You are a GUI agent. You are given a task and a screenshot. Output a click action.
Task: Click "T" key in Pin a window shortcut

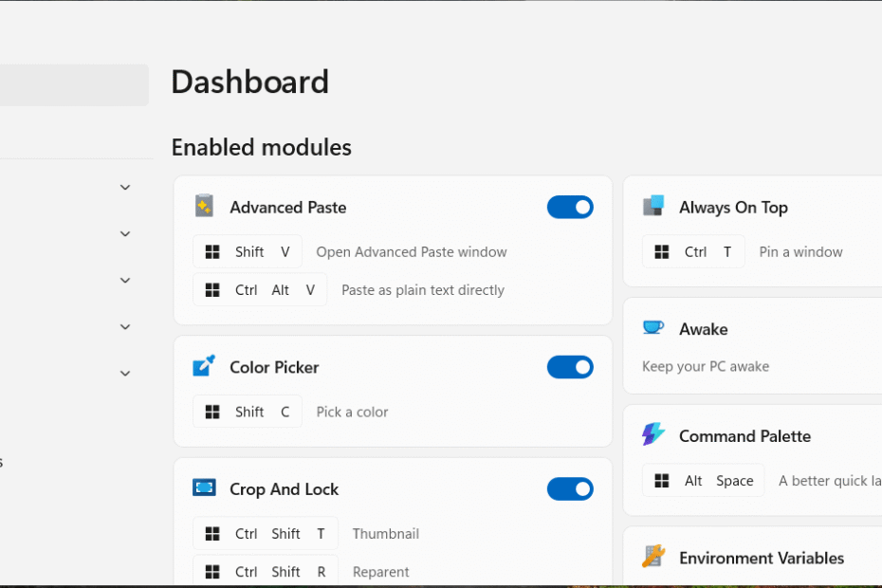tap(727, 252)
